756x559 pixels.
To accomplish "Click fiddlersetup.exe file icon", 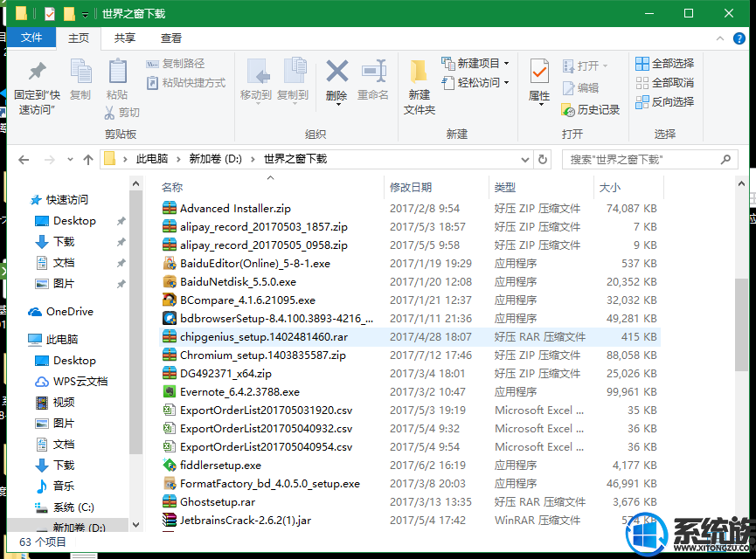I will pos(170,465).
